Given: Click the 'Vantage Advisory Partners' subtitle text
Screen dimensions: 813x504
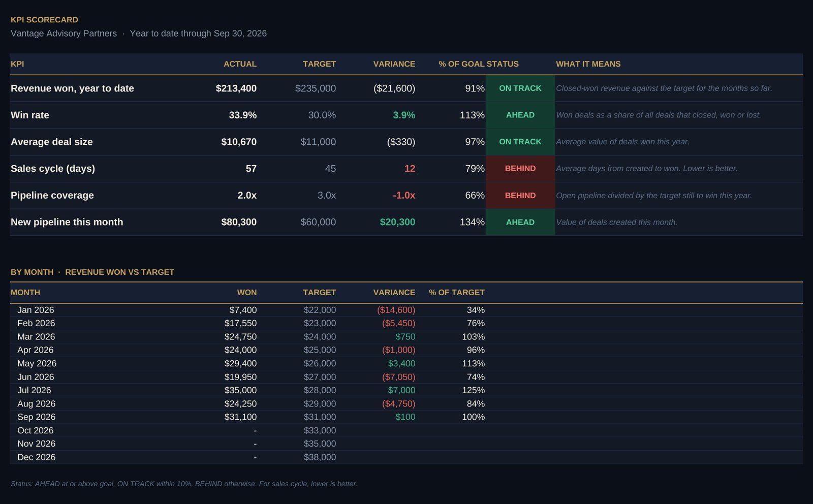Looking at the screenshot, I should 64,34.
